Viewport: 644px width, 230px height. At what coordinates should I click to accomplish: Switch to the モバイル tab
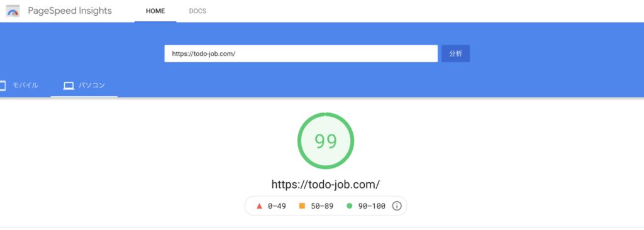coord(19,85)
